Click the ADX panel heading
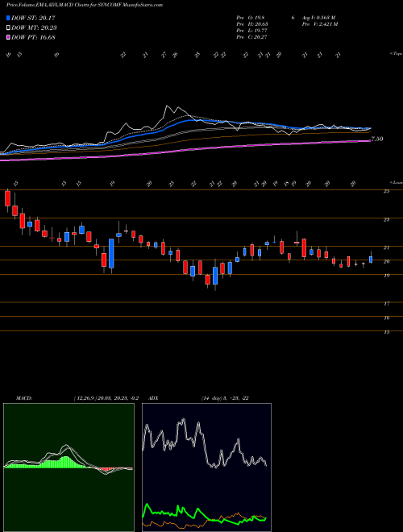403x532 pixels. pos(153,398)
